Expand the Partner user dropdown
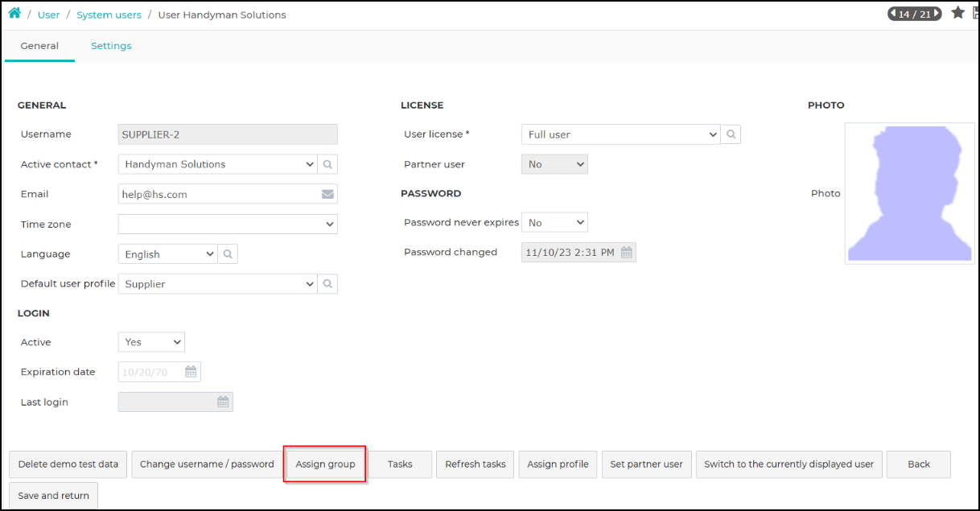The image size is (980, 511). [555, 164]
